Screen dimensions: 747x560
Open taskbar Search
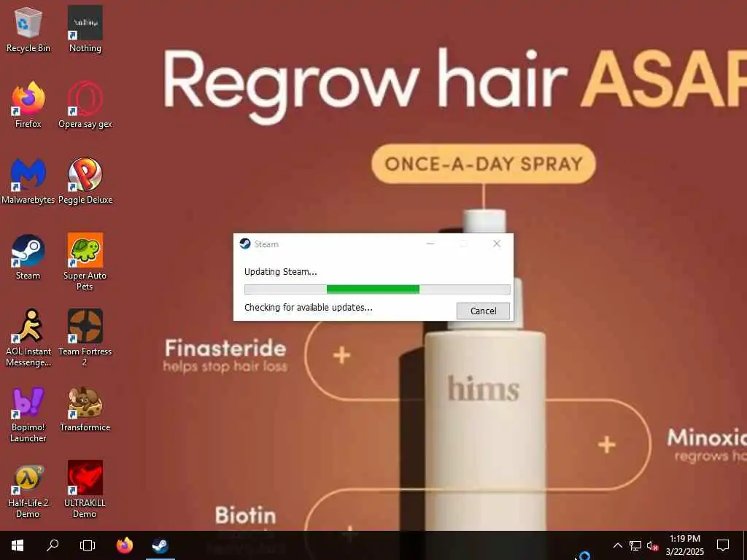[x=53, y=545]
